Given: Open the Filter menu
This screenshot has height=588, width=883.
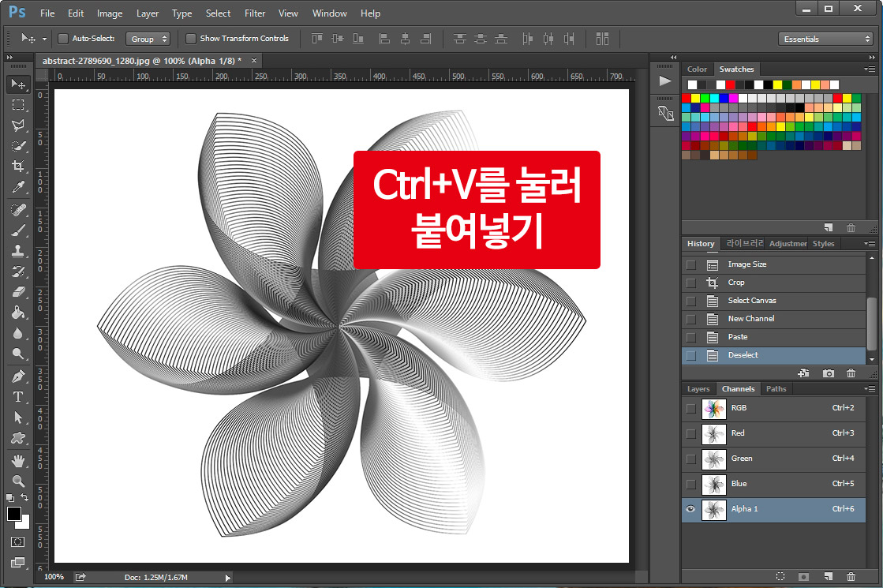Looking at the screenshot, I should click(x=254, y=13).
